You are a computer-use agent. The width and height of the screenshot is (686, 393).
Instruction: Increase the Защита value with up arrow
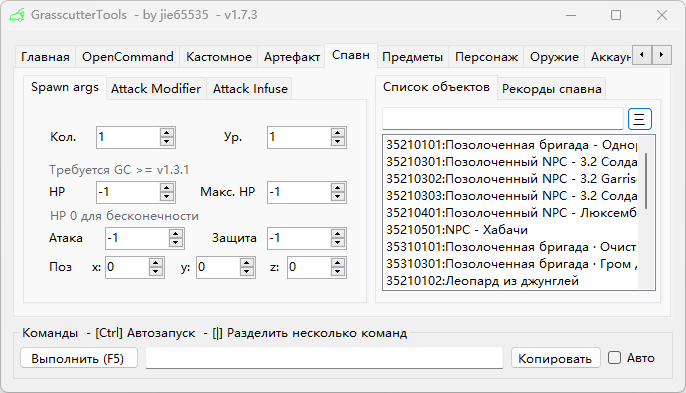[337, 234]
